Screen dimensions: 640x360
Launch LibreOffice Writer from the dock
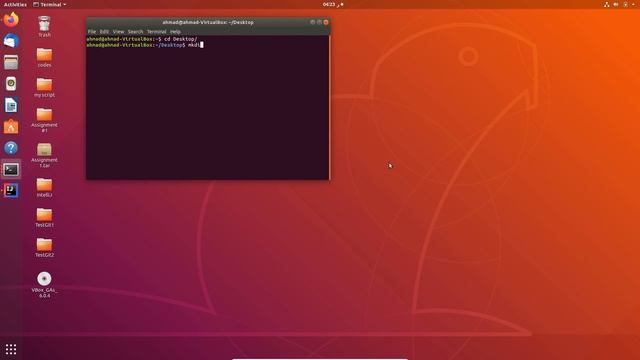(11, 105)
